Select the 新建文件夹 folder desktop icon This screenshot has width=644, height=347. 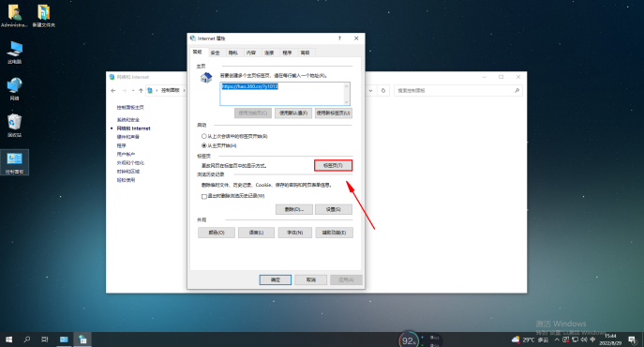43,16
